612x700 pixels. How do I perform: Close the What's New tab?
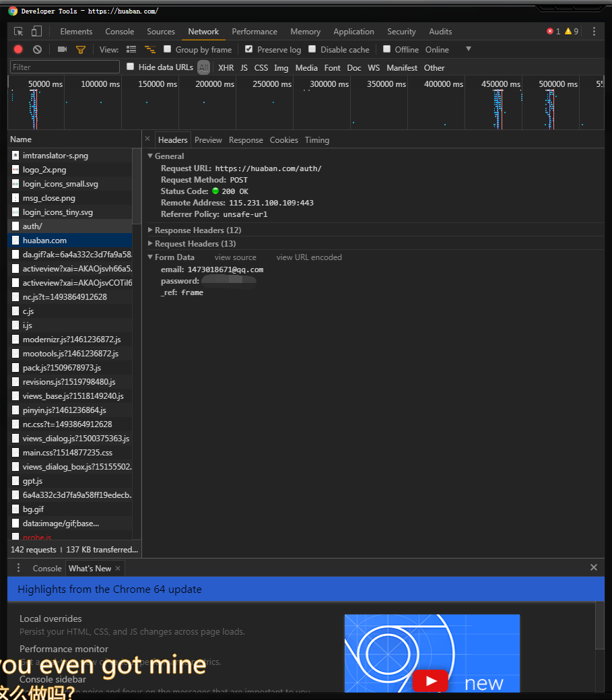click(118, 569)
